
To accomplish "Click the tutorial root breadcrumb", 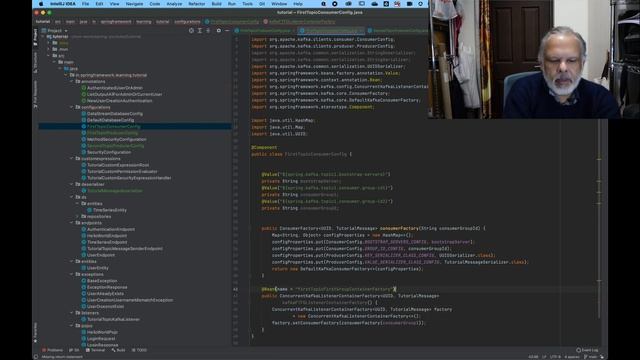I will [42, 22].
